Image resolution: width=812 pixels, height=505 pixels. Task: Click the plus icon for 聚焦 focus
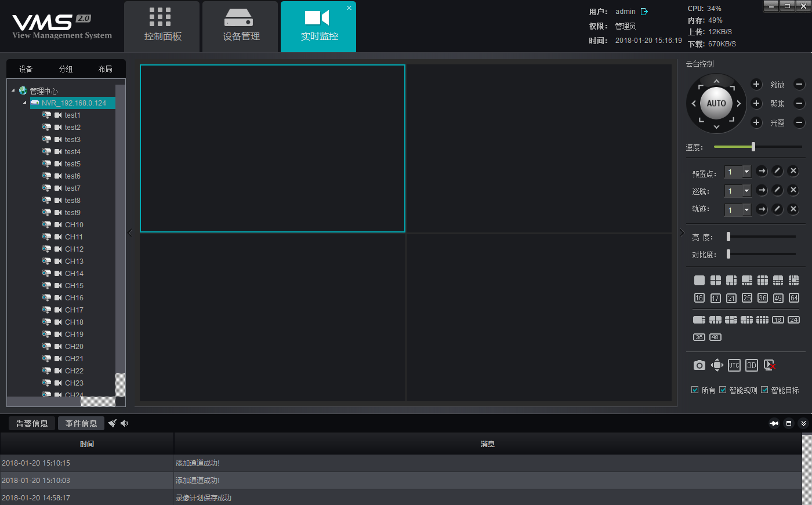[756, 103]
